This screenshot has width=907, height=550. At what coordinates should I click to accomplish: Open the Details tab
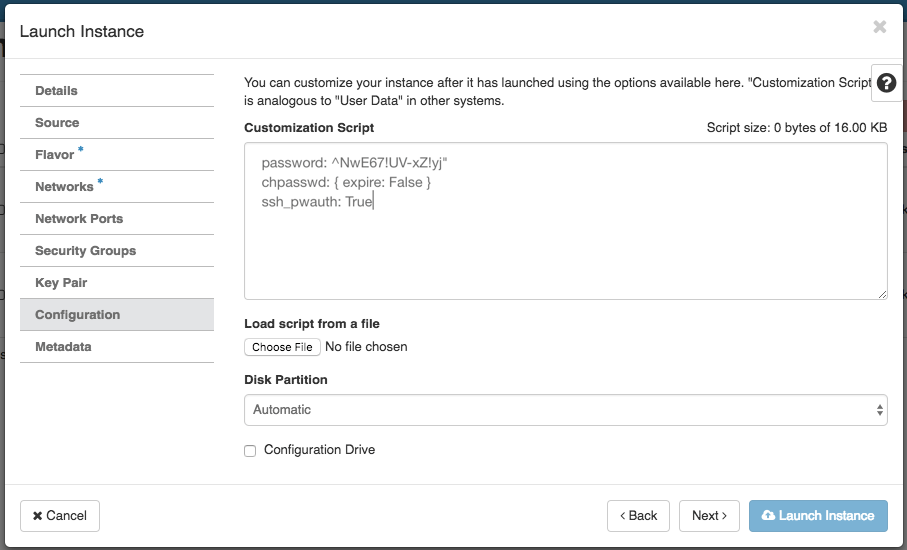tap(117, 91)
